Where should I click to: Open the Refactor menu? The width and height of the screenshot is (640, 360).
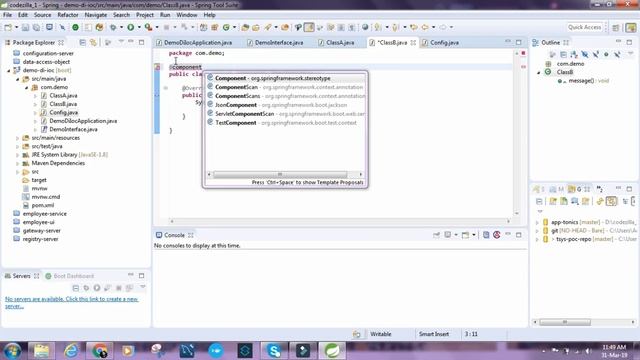pyautogui.click(x=68, y=15)
